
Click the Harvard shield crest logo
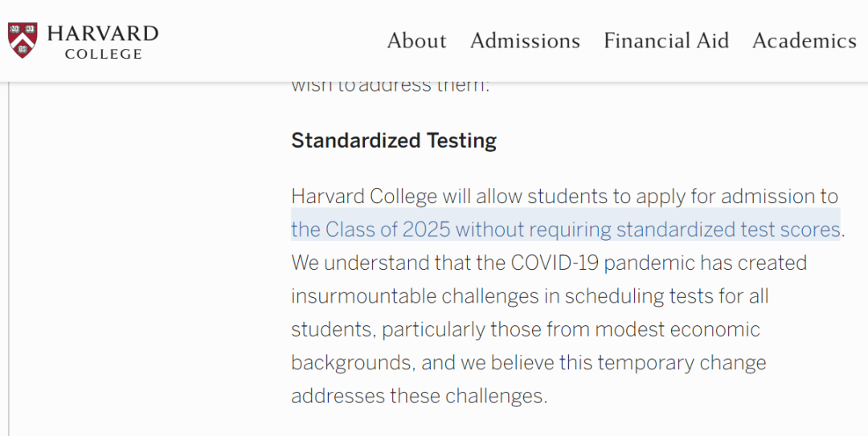[x=23, y=40]
